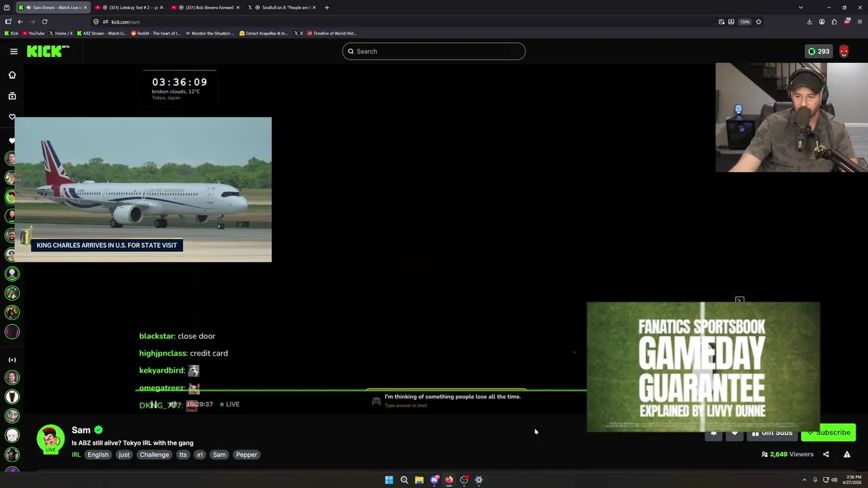Open the tab overview button at top-left

7,7
